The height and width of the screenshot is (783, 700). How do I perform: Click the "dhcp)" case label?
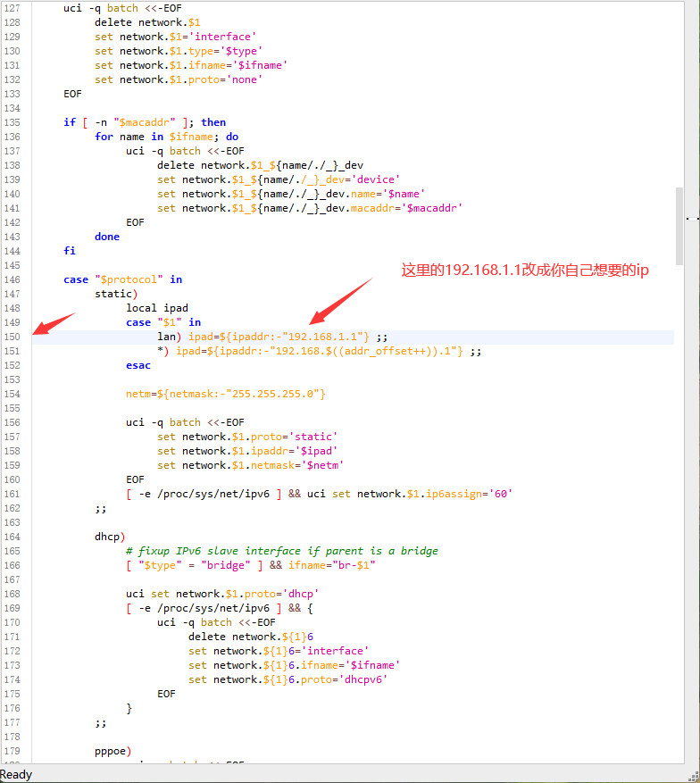[110, 537]
